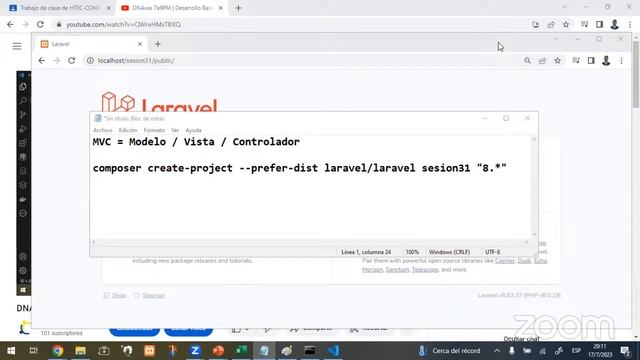Viewport: 640px width, 360px height.
Task: Expand the system tray hidden icons chevron
Action: [497, 351]
